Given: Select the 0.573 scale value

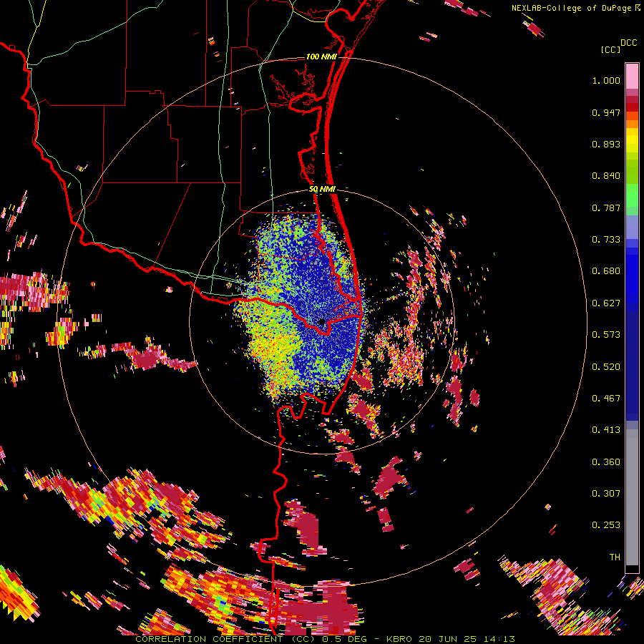Looking at the screenshot, I should [x=606, y=335].
